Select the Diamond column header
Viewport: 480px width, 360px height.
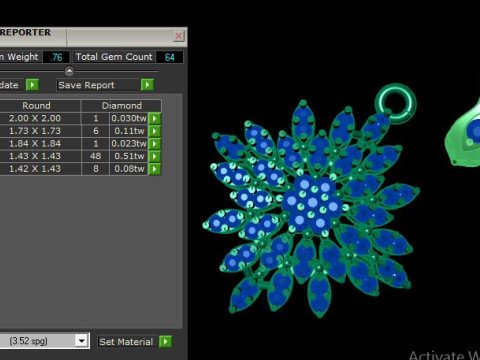[x=122, y=106]
